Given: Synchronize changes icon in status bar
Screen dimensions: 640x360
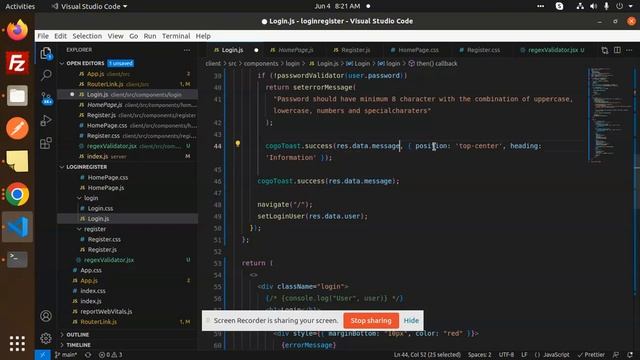Looking at the screenshot, I should pos(88,355).
